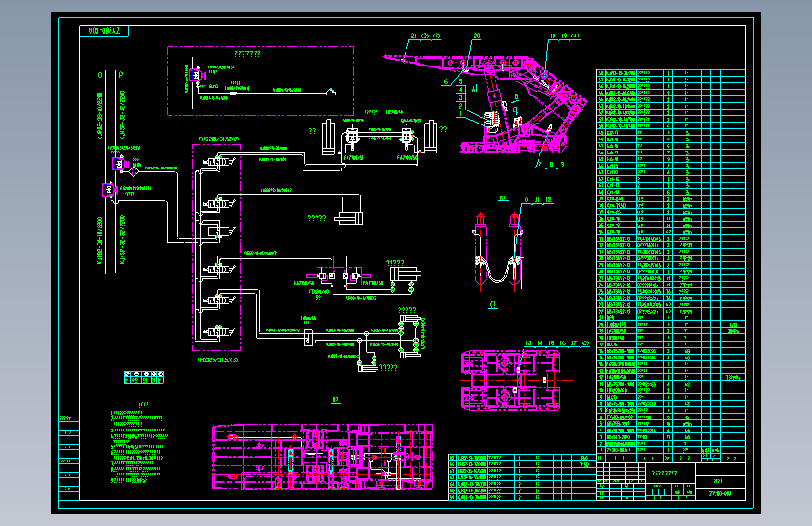Select the "C1" view label under the hose detail
The height and width of the screenshot is (526, 812).
coord(493,304)
